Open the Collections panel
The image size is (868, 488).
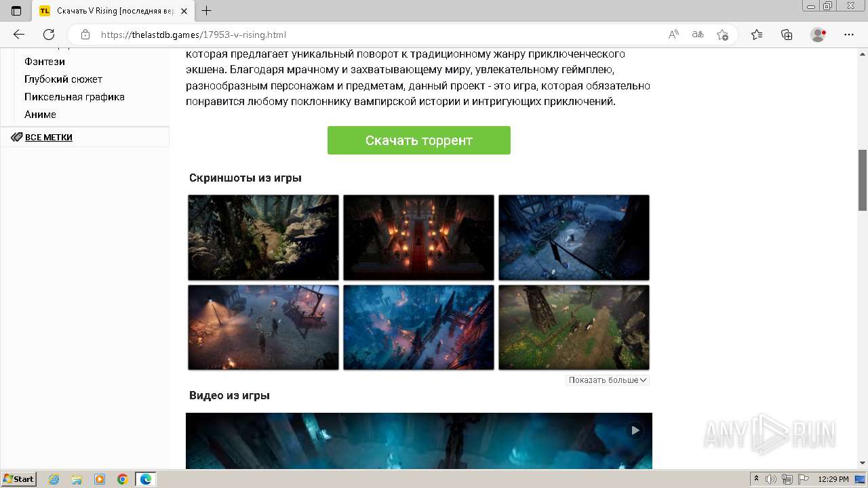787,35
